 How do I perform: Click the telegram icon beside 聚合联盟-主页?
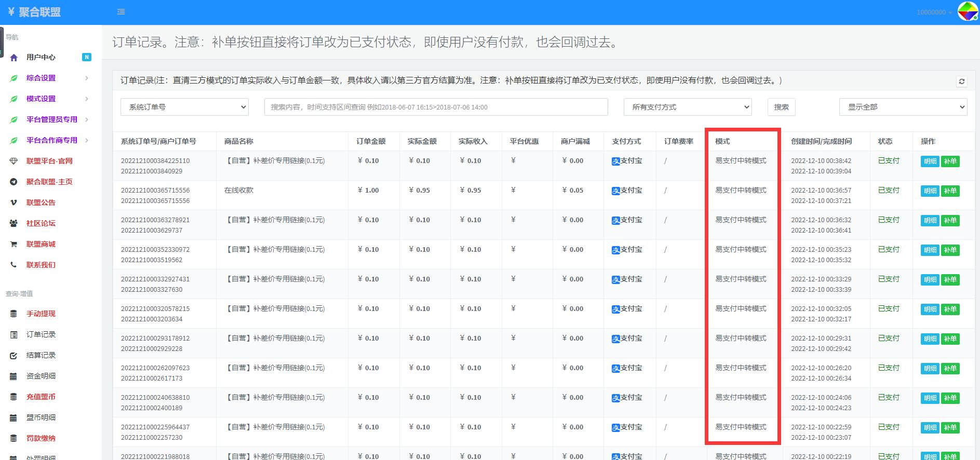pyautogui.click(x=14, y=182)
